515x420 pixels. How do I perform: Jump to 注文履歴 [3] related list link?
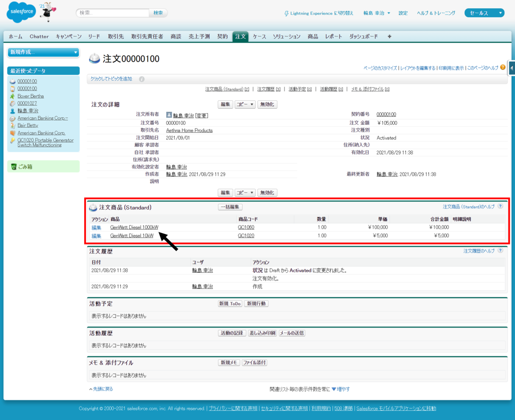click(269, 89)
